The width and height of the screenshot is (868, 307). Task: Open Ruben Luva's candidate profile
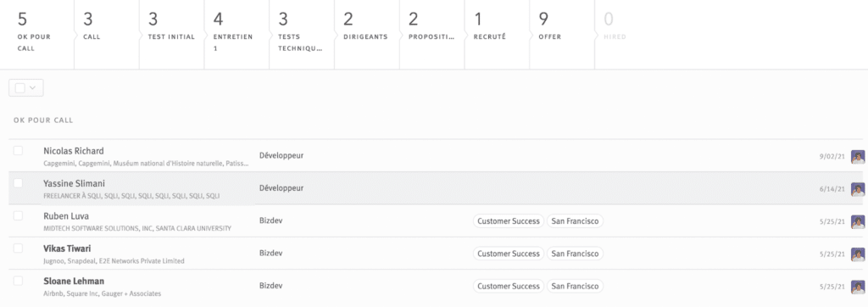66,216
